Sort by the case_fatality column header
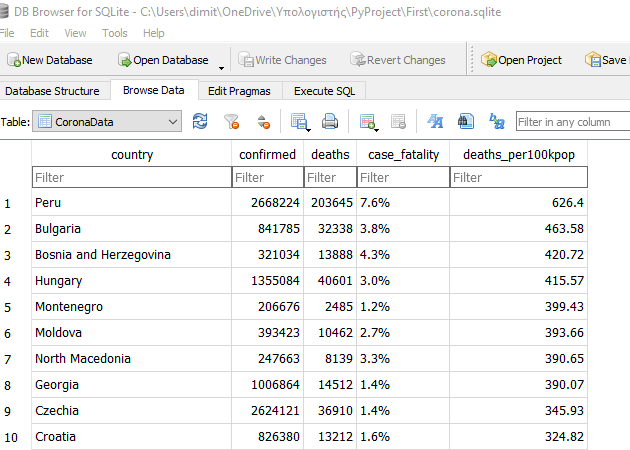The width and height of the screenshot is (630, 450). pos(403,154)
